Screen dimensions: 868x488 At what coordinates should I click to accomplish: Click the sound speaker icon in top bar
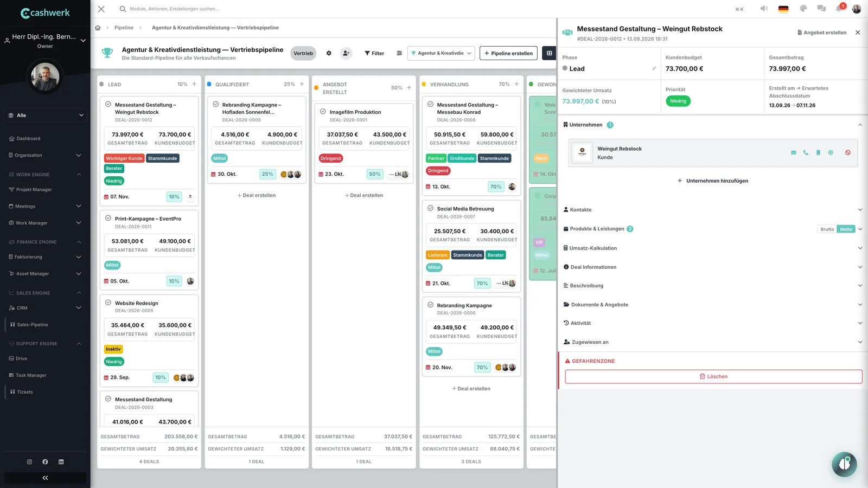point(764,9)
